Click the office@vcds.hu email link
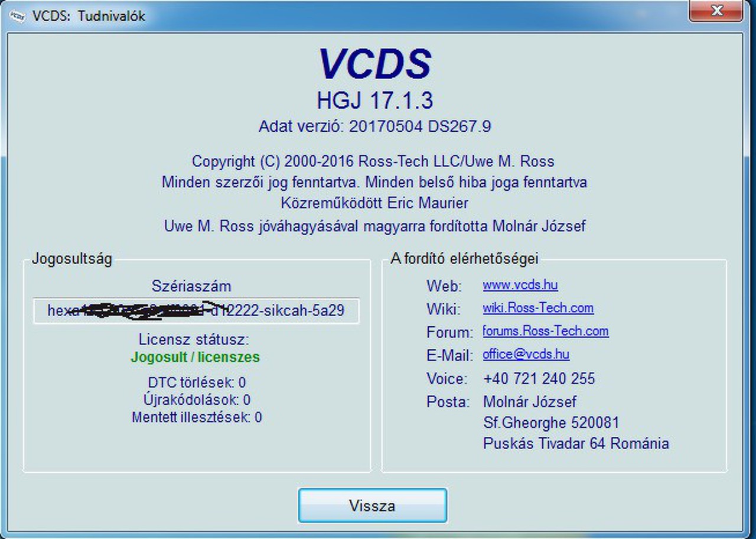This screenshot has height=539, width=756. pyautogui.click(x=526, y=354)
